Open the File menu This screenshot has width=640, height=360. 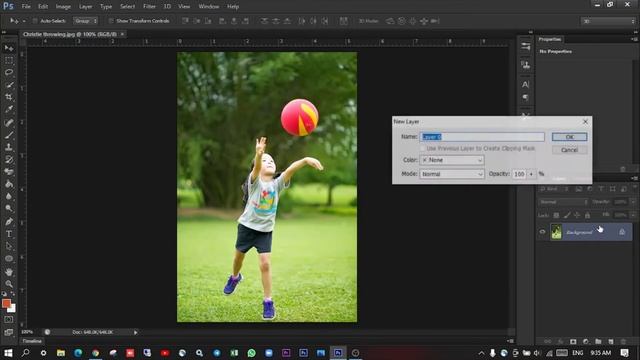point(26,7)
